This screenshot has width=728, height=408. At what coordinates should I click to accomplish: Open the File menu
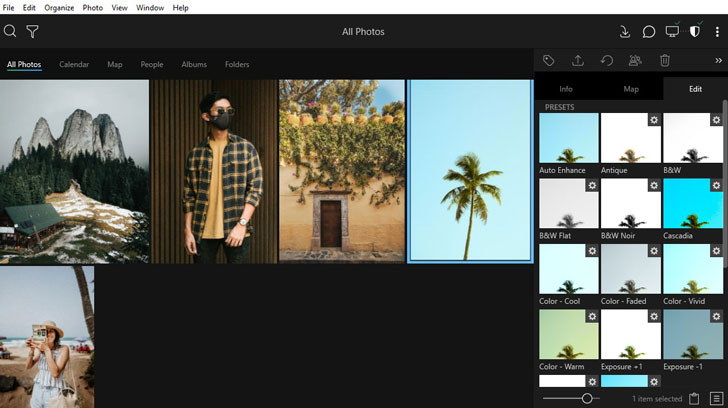coord(8,7)
